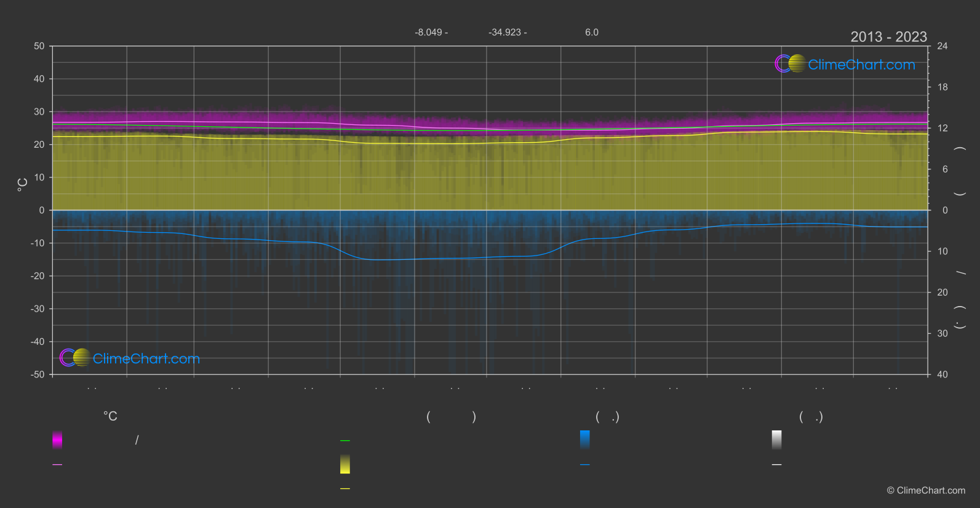The image size is (980, 508).
Task: Select the blue line legend marker
Action: tap(585, 465)
